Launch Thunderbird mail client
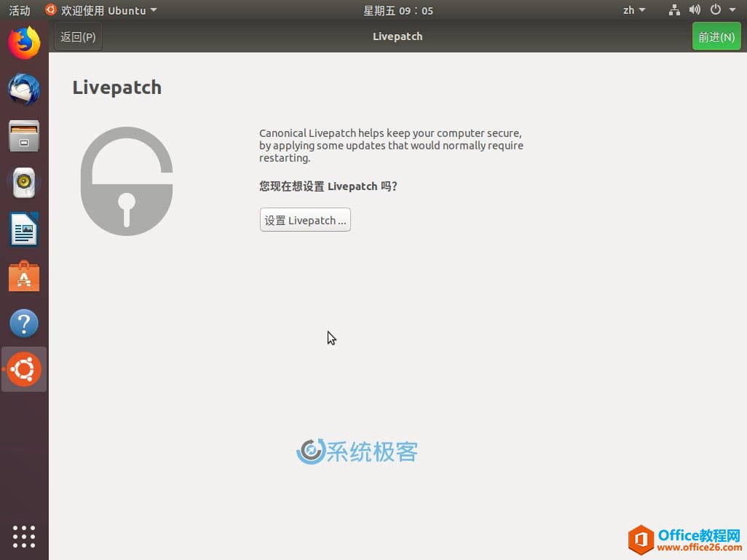This screenshot has width=747, height=560. coord(24,89)
